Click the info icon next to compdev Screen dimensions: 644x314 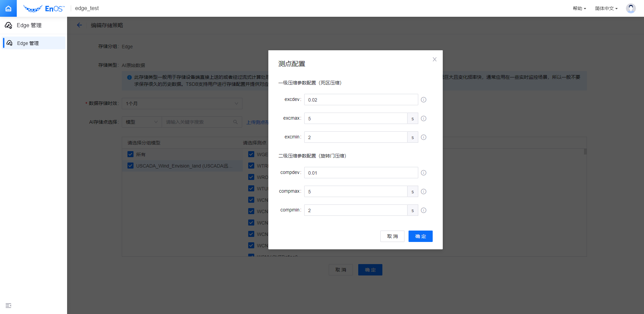[424, 173]
